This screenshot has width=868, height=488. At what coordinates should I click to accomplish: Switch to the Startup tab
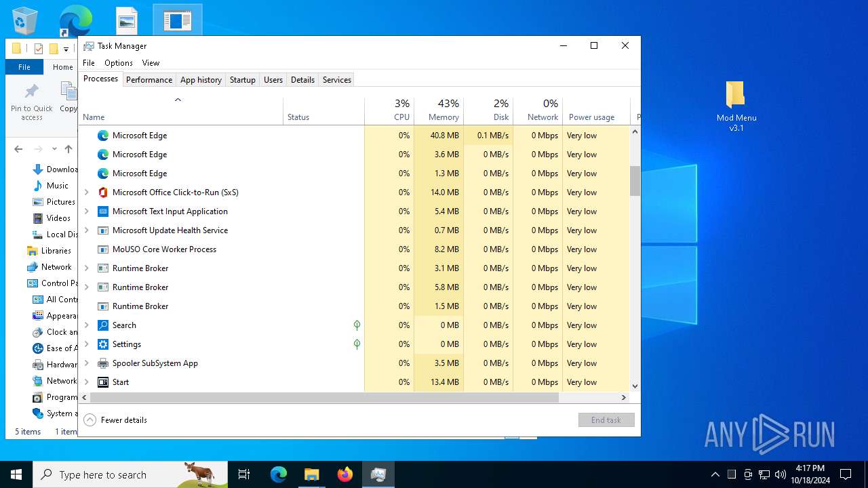click(x=242, y=80)
